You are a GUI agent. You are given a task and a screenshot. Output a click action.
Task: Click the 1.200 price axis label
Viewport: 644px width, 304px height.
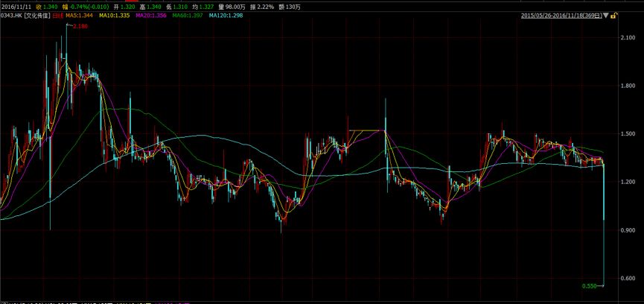[x=628, y=182]
